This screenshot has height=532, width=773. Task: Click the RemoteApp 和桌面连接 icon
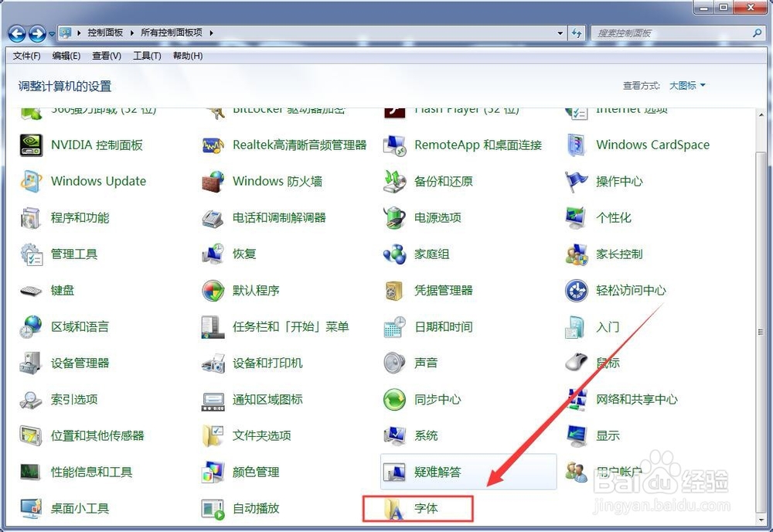click(x=394, y=145)
